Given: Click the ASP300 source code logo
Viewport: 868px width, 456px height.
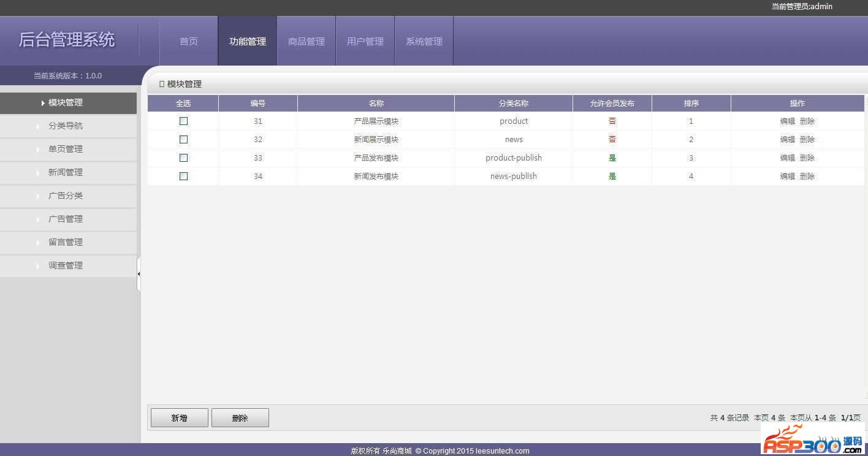Looking at the screenshot, I should 812,439.
